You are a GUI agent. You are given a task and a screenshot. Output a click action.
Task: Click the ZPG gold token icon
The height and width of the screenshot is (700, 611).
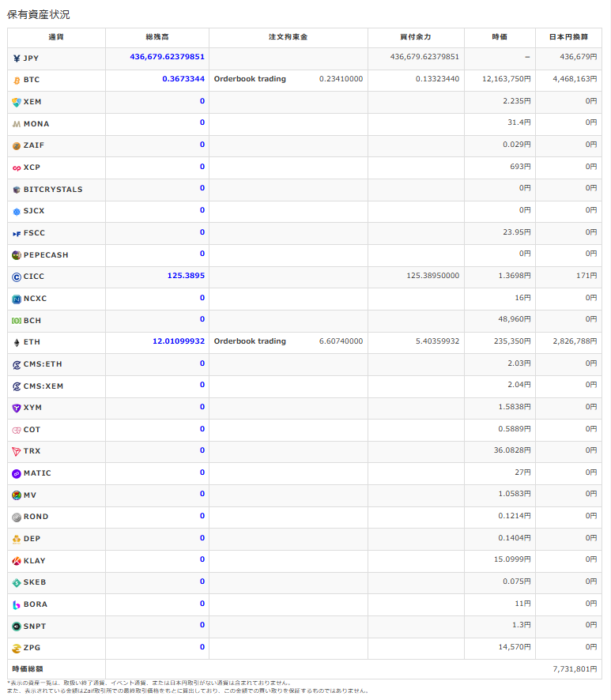[x=17, y=649]
